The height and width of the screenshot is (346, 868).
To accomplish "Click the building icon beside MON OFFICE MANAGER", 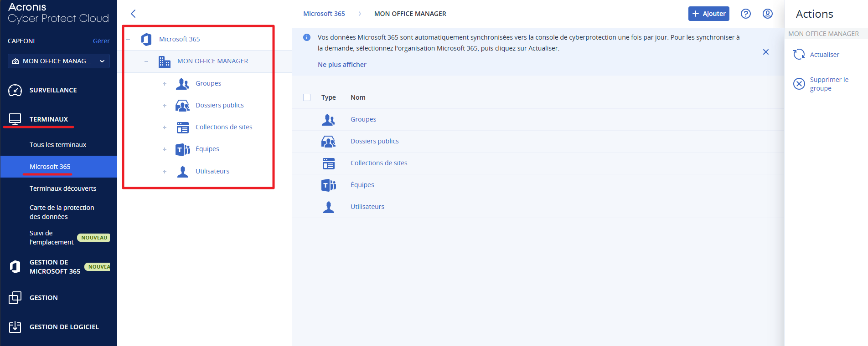I will point(165,61).
